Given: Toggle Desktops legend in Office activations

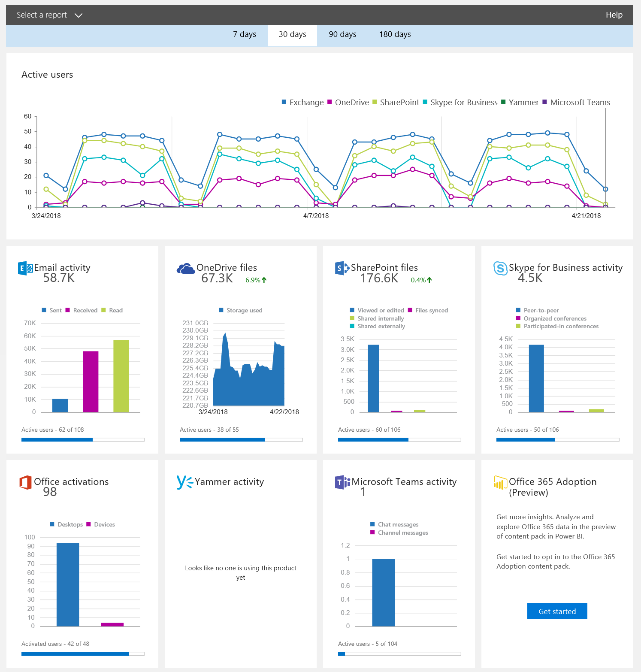Looking at the screenshot, I should (66, 524).
